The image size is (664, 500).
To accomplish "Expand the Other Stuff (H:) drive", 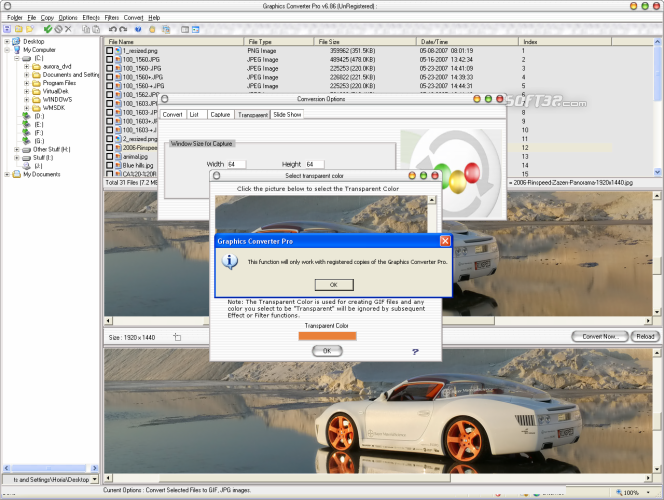I will point(17,149).
